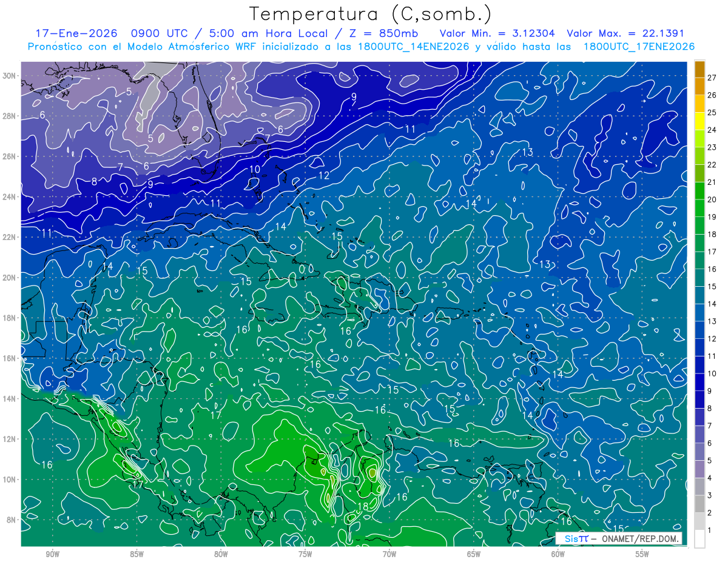Image resolution: width=728 pixels, height=562 pixels.
Task: Click the title 'Temperatura (C,somb.)'
Action: click(371, 15)
